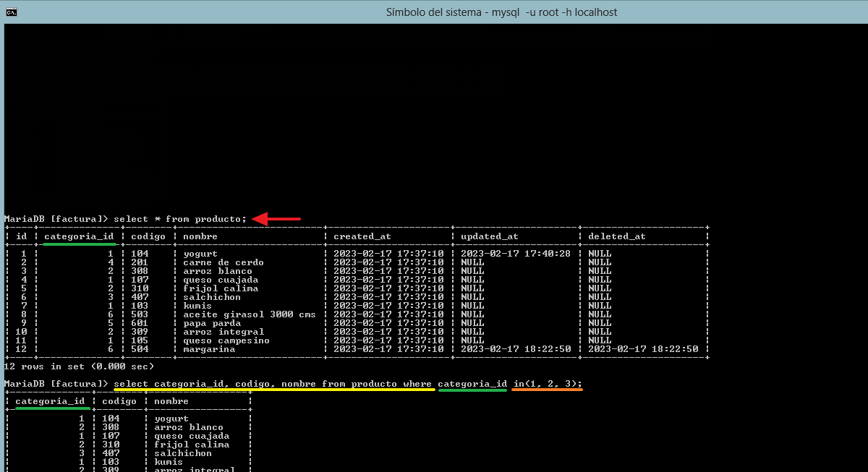Select the 'margarina' product name
868x472 pixels.
[x=209, y=349]
